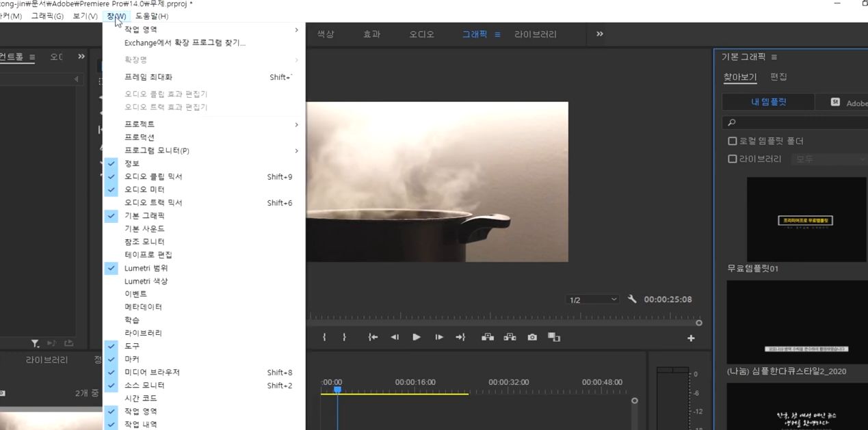Toggle 오디오 미터 panel visibility
The width and height of the screenshot is (868, 430).
204,189
